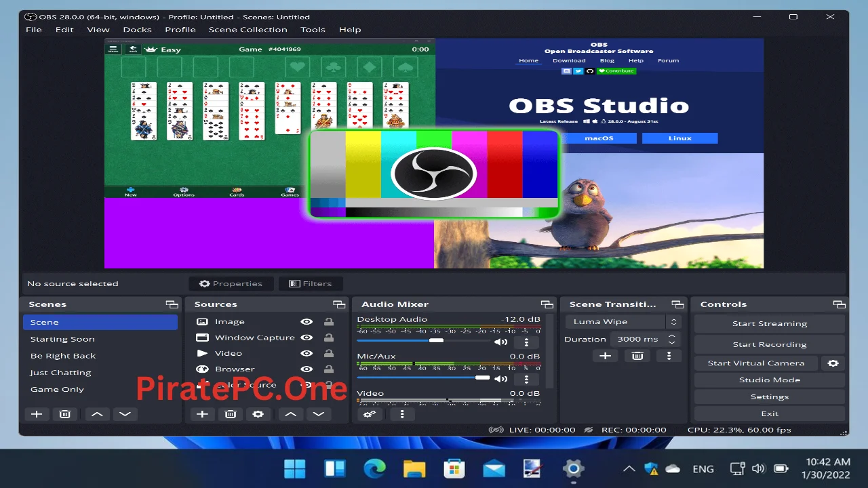Open Desktop Audio three-dot options

(x=526, y=342)
